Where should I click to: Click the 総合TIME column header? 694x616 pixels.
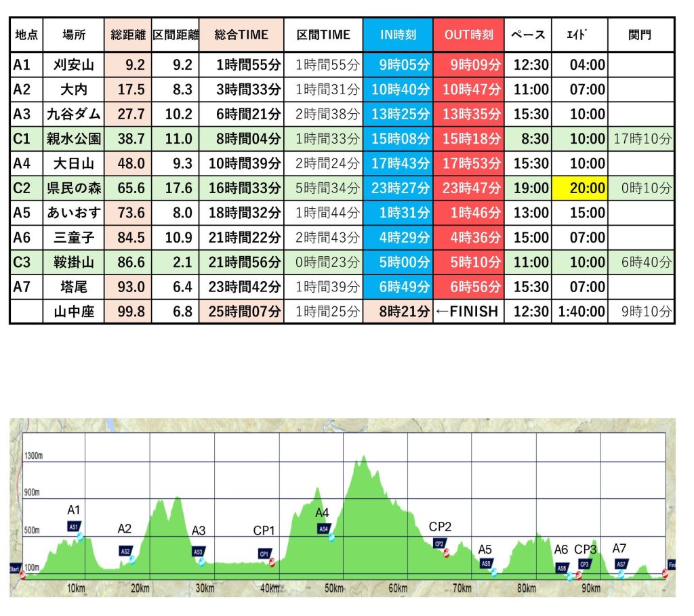[241, 35]
